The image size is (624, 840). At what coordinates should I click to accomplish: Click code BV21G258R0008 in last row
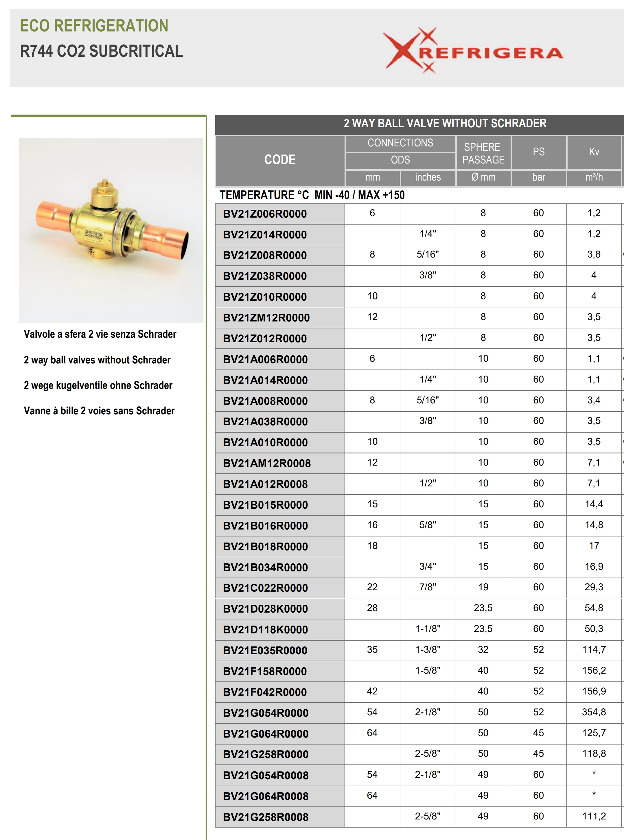[266, 817]
